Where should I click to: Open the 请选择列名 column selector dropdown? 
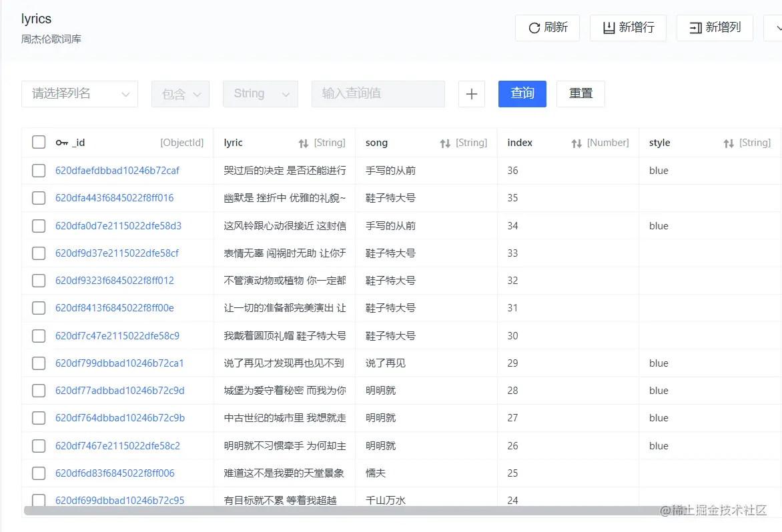tap(79, 94)
